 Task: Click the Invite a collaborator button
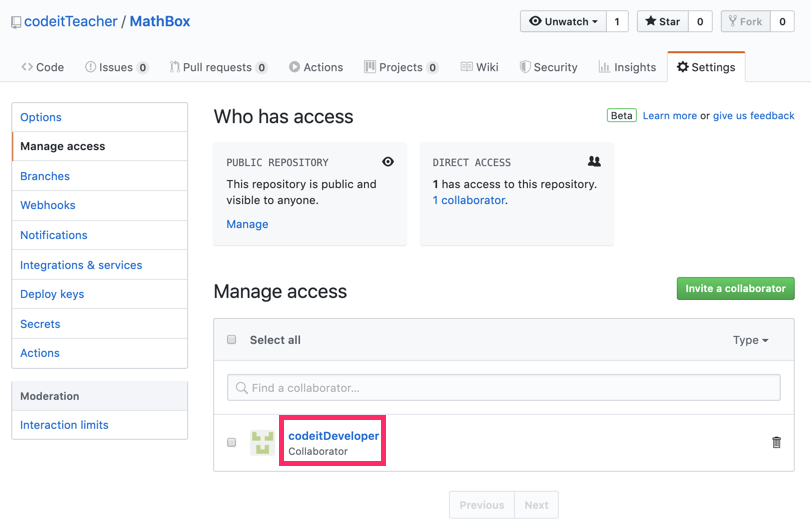(x=735, y=289)
